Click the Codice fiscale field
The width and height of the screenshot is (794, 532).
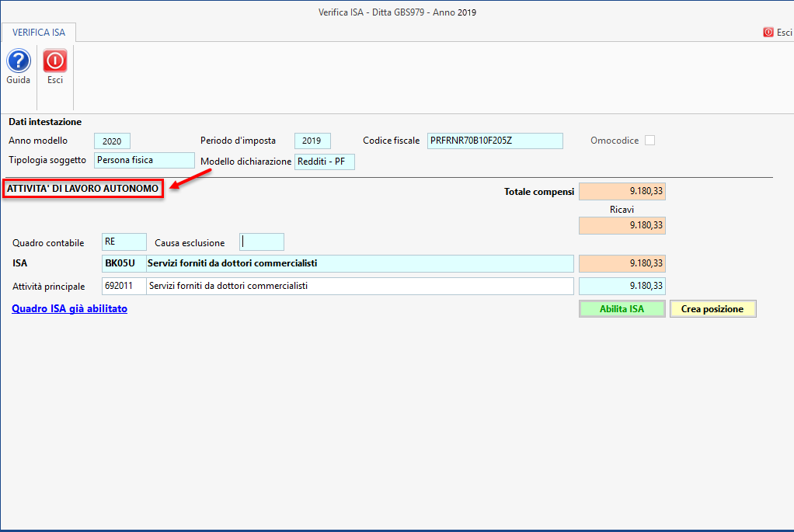tap(495, 141)
